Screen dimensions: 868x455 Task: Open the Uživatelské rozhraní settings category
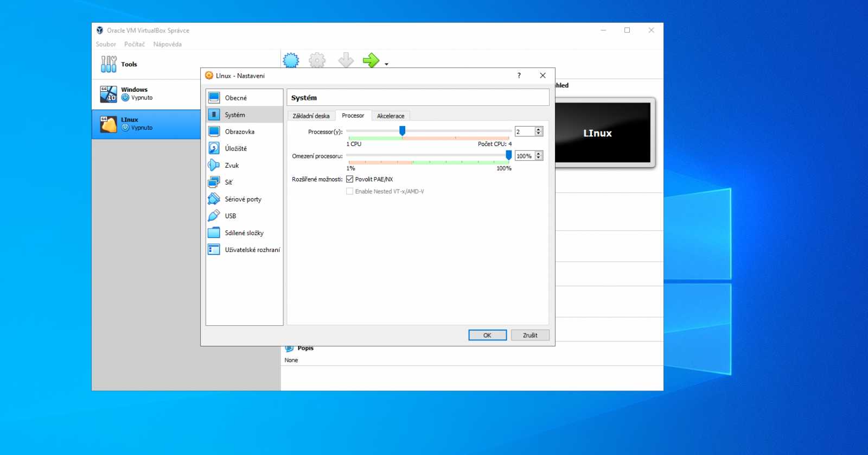coord(245,249)
